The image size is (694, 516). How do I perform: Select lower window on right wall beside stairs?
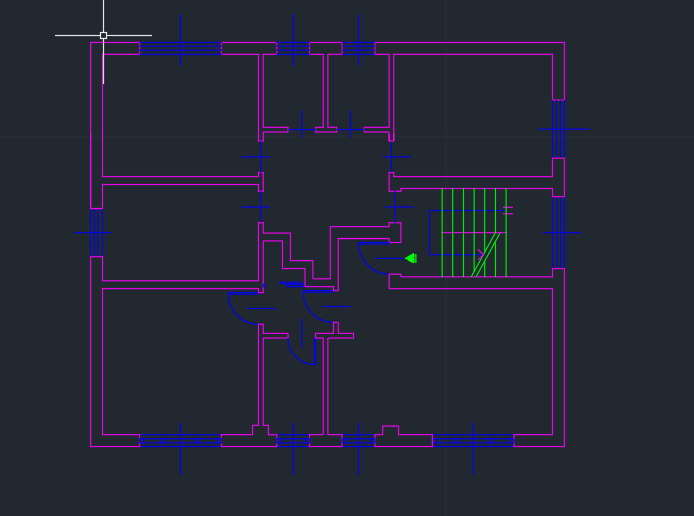(x=558, y=232)
